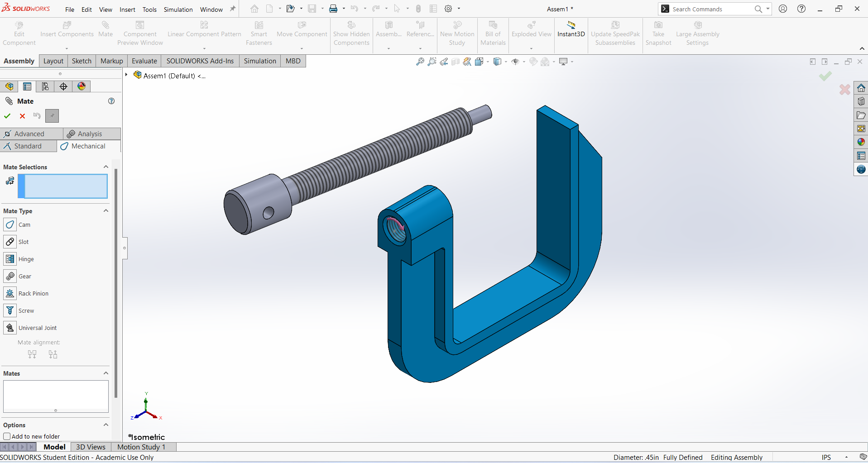Set Anti-Aligned mate alignment

click(x=53, y=354)
